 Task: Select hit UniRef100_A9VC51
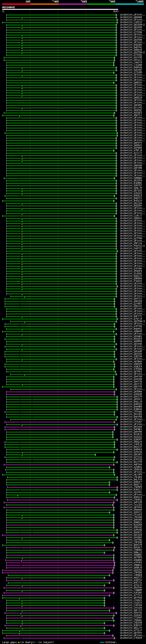(131, 612)
